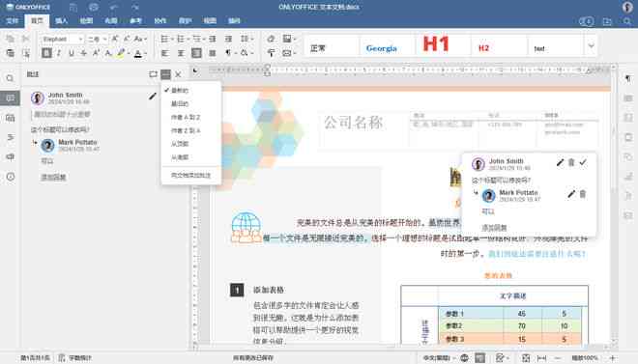Open the headings navigation panel in left sidebar
The image size is (638, 364).
tap(11, 137)
